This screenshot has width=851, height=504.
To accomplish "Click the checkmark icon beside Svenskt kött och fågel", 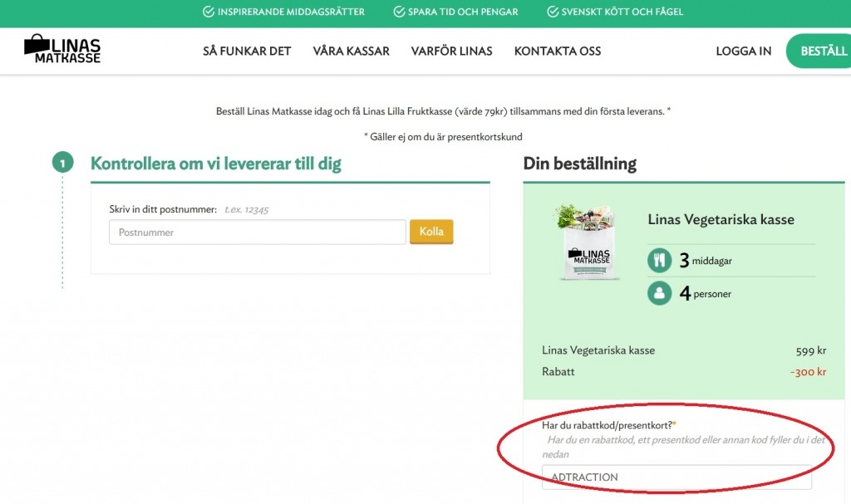I will click(x=553, y=12).
